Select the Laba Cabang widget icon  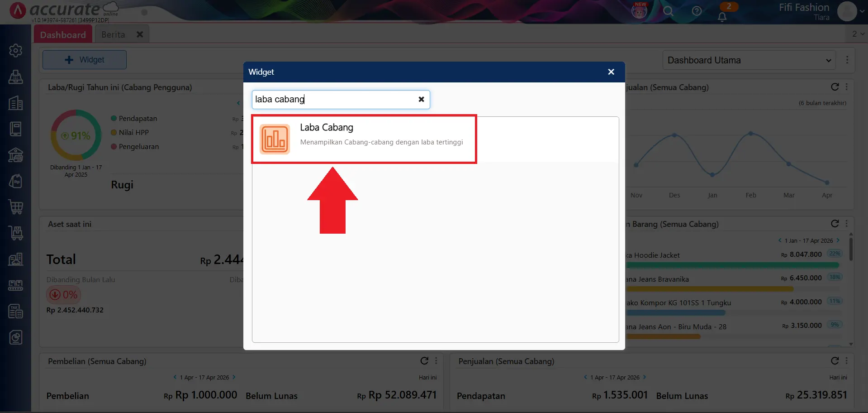(x=275, y=139)
